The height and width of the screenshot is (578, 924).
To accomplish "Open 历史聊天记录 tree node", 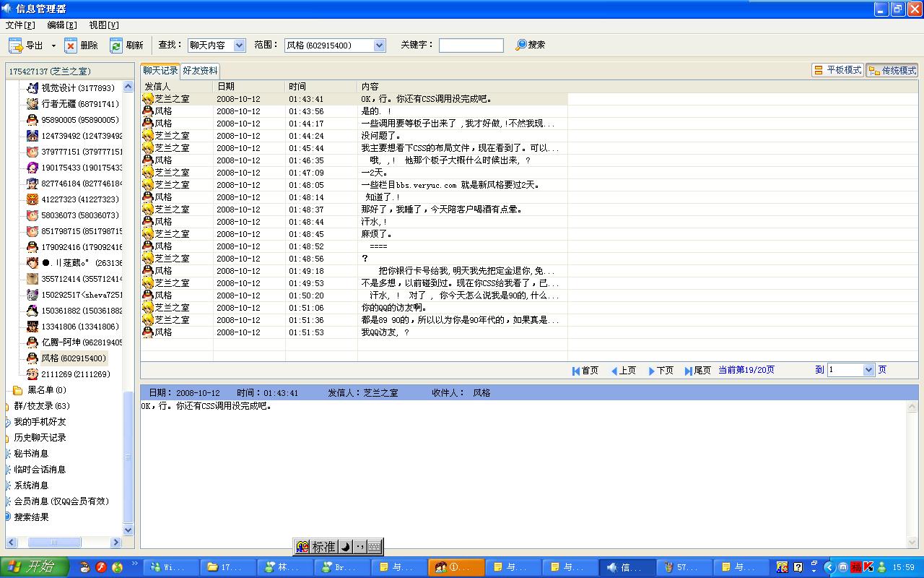I will click(x=40, y=438).
